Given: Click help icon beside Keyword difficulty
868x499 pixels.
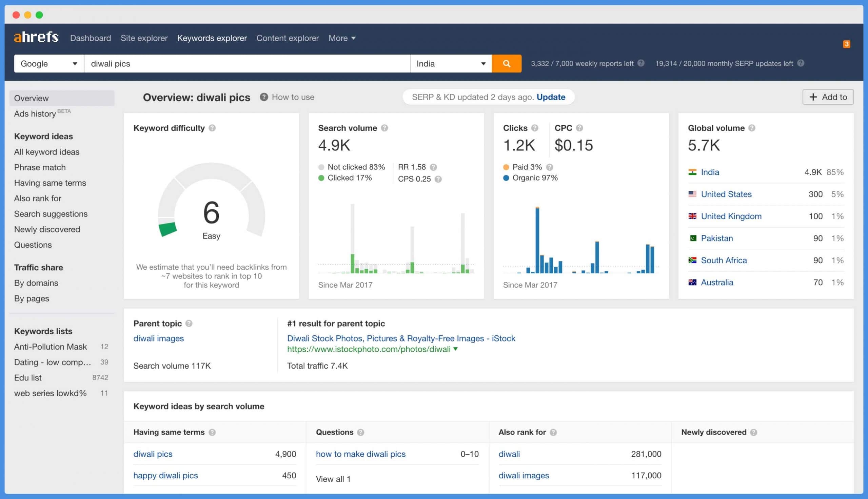Looking at the screenshot, I should click(212, 128).
